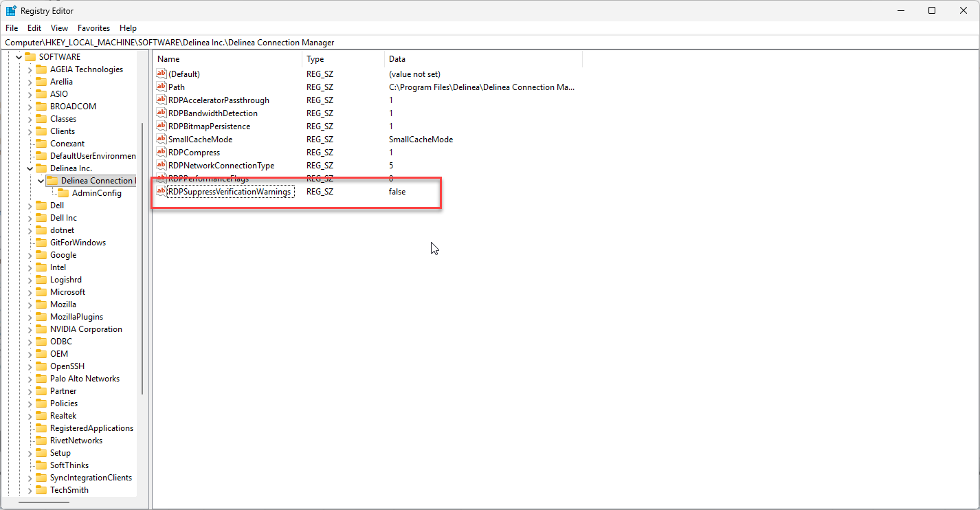980x510 pixels.
Task: Click the Registry Editor app icon in title bar
Action: point(12,11)
